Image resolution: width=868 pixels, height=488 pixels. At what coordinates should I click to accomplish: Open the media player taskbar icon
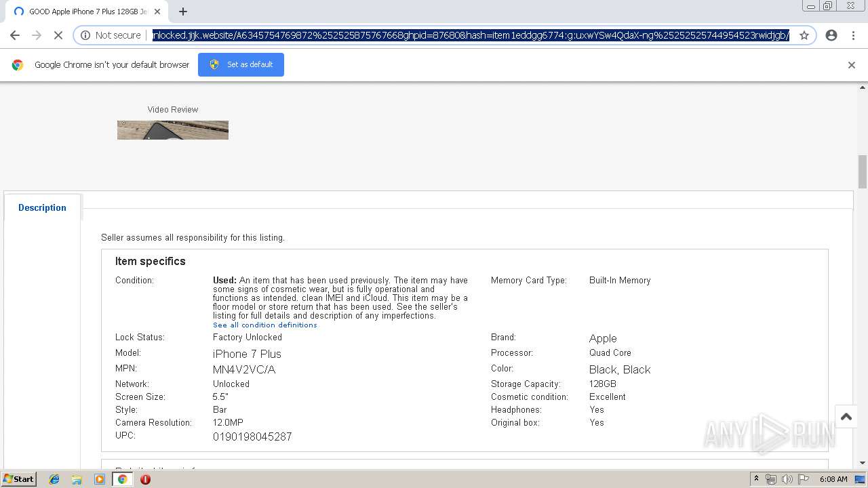tap(100, 479)
